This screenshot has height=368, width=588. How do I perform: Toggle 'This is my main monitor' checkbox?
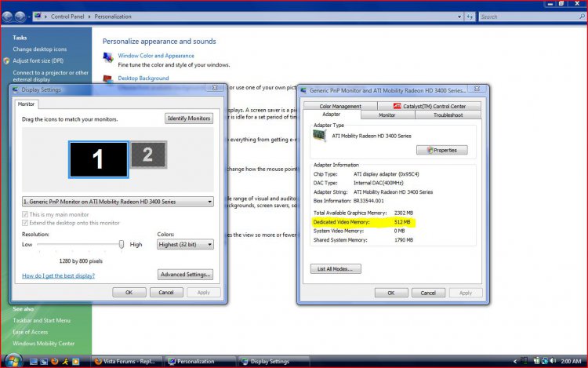25,214
